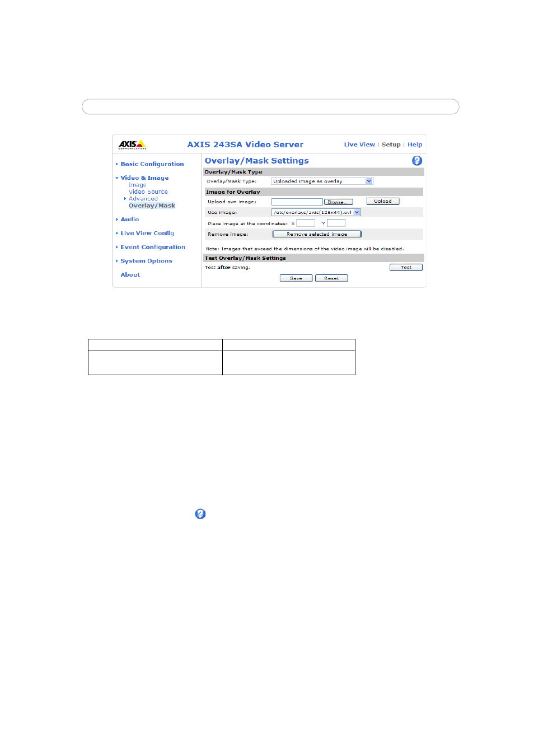Open the 'Uploaded image as overlay' type dropdown

322,181
